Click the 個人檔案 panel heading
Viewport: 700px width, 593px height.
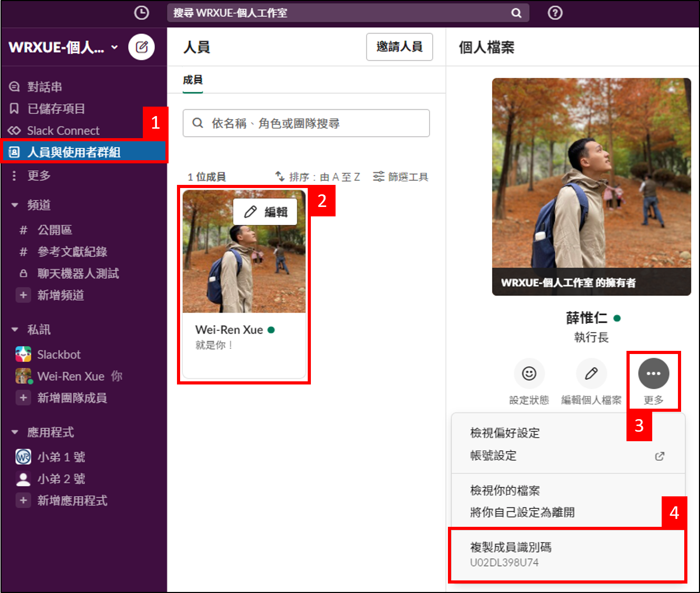tap(486, 47)
